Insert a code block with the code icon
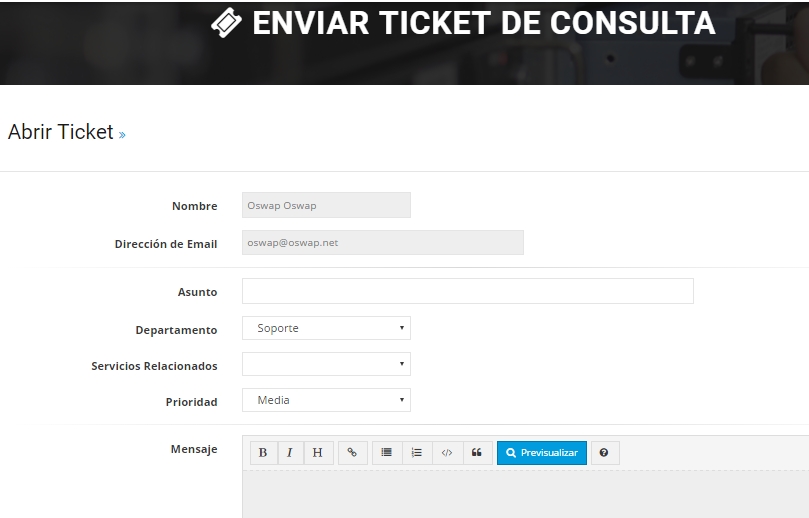This screenshot has height=518, width=809. coord(447,453)
